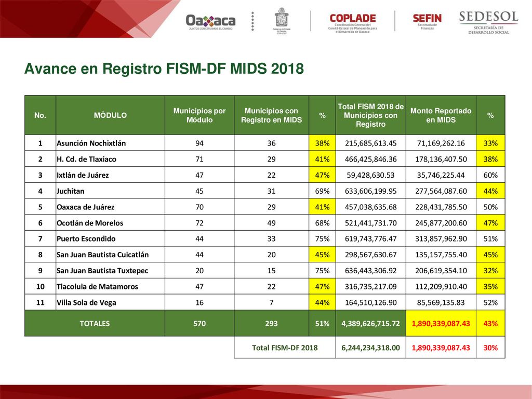This screenshot has height=399, width=532.
Task: Click the amount '298,567,630.67'
Action: click(371, 255)
